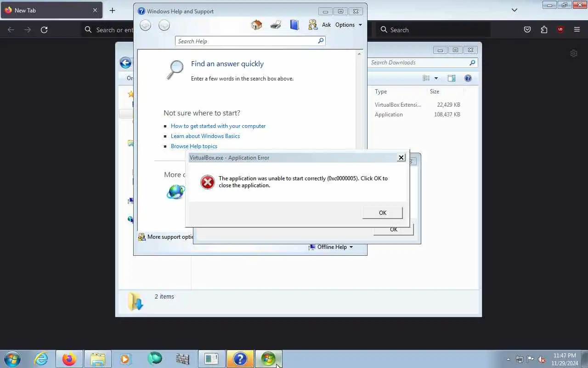This screenshot has width=588, height=368.
Task: Open the Action Center flag in tray
Action: pos(531,359)
